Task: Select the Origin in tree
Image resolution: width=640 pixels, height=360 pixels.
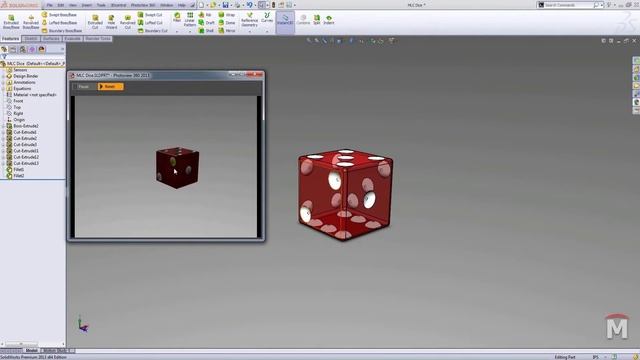Action: [x=16, y=120]
